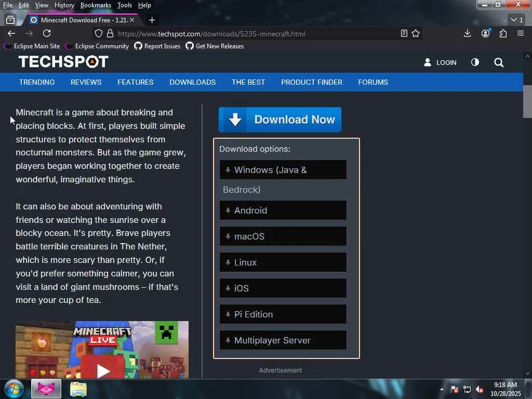Open PRODUCT FINDER page
Viewport: 532px width, 399px height.
[x=312, y=82]
